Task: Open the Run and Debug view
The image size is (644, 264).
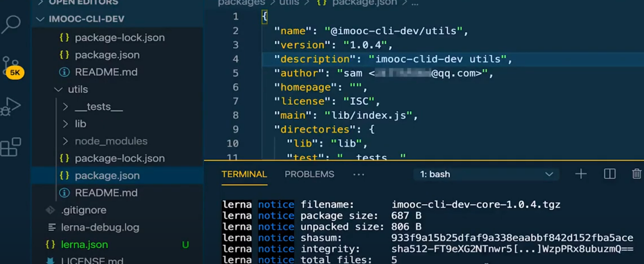Action: [x=11, y=107]
